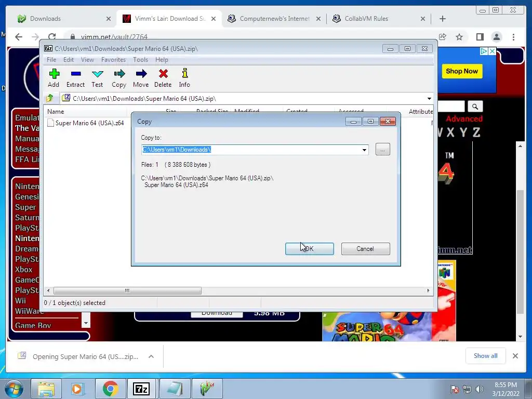Click the Test archive icon
This screenshot has width=532, height=399.
pos(97,78)
